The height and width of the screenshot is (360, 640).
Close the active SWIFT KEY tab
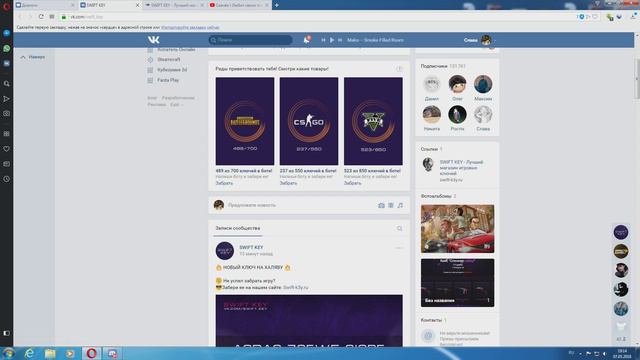pyautogui.click(x=137, y=5)
